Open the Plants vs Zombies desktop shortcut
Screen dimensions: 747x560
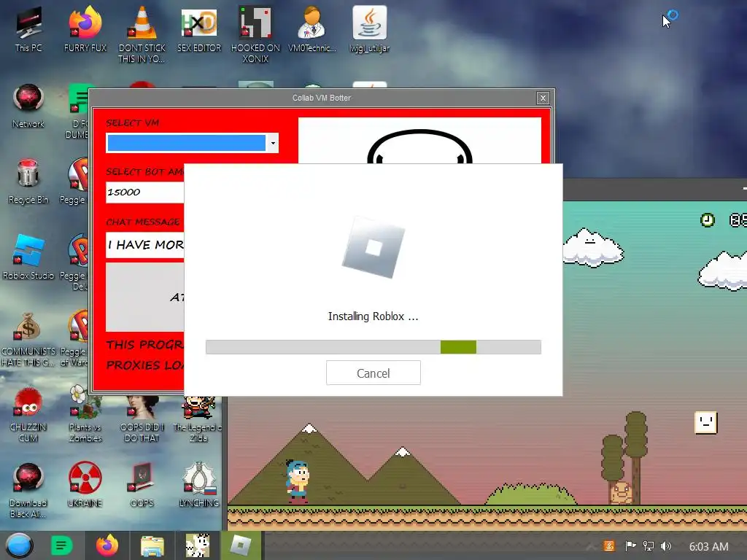tap(85, 414)
